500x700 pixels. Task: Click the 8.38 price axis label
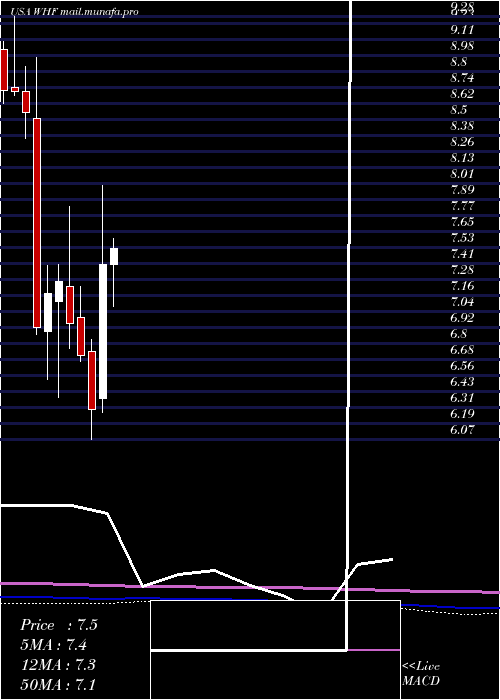tap(462, 126)
